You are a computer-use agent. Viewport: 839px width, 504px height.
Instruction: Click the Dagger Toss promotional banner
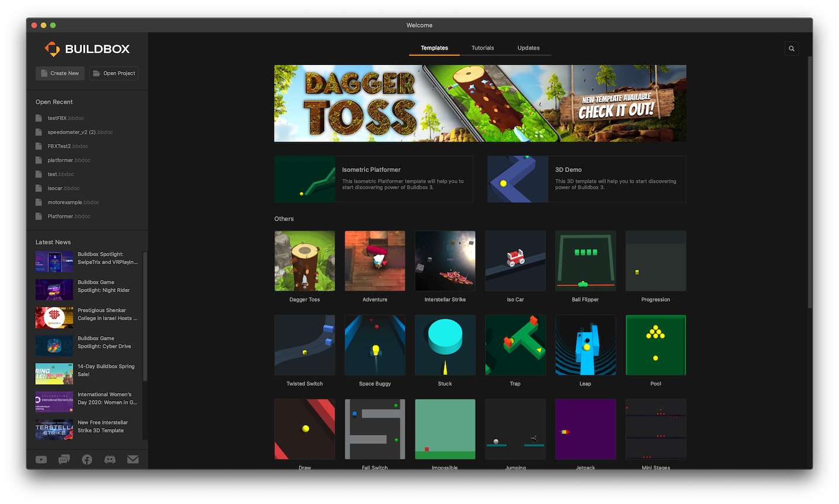tap(480, 103)
